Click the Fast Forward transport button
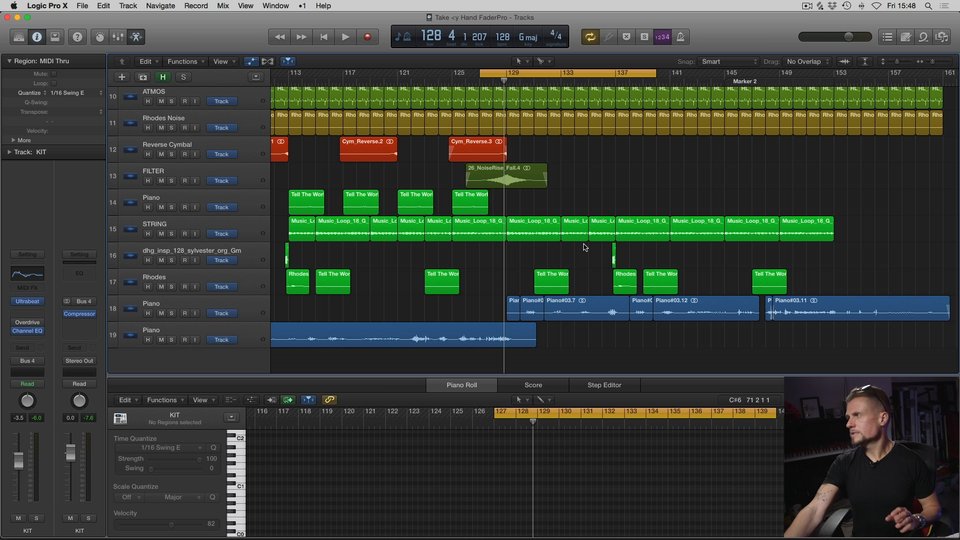Image resolution: width=960 pixels, height=540 pixels. (301, 37)
